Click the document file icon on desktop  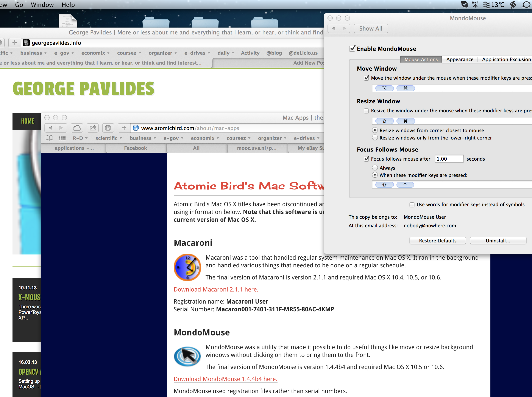68,21
